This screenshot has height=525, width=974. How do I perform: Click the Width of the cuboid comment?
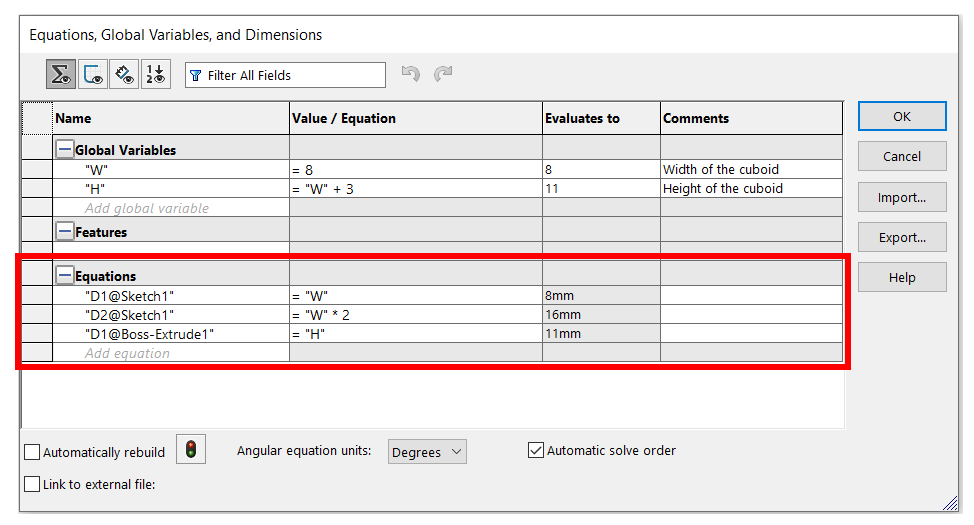click(x=721, y=170)
